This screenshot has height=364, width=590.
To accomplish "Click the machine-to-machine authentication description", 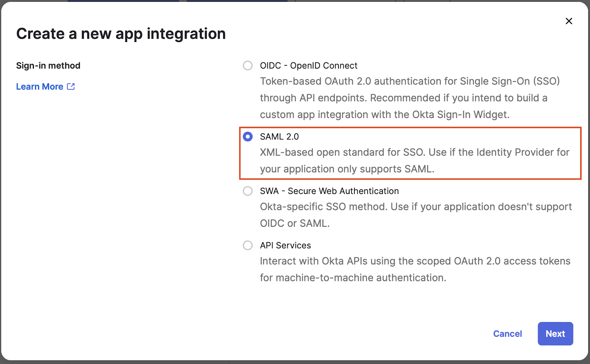I will coord(415,269).
